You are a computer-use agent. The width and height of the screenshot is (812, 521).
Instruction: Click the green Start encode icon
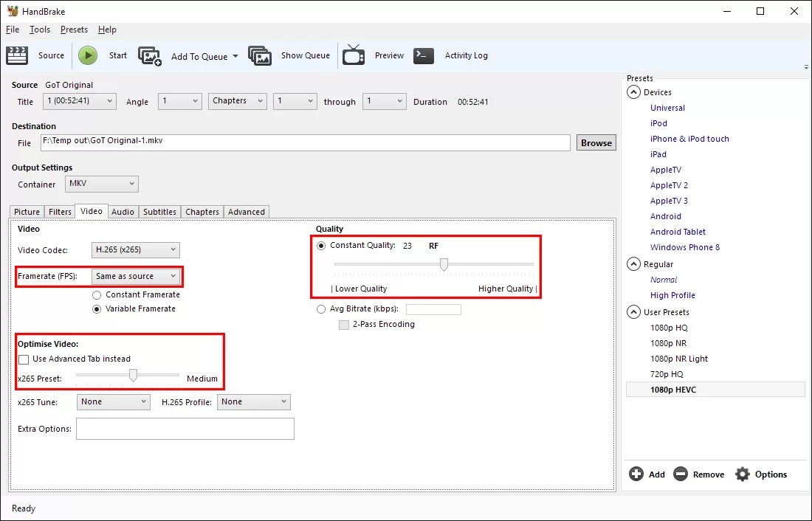click(x=87, y=55)
